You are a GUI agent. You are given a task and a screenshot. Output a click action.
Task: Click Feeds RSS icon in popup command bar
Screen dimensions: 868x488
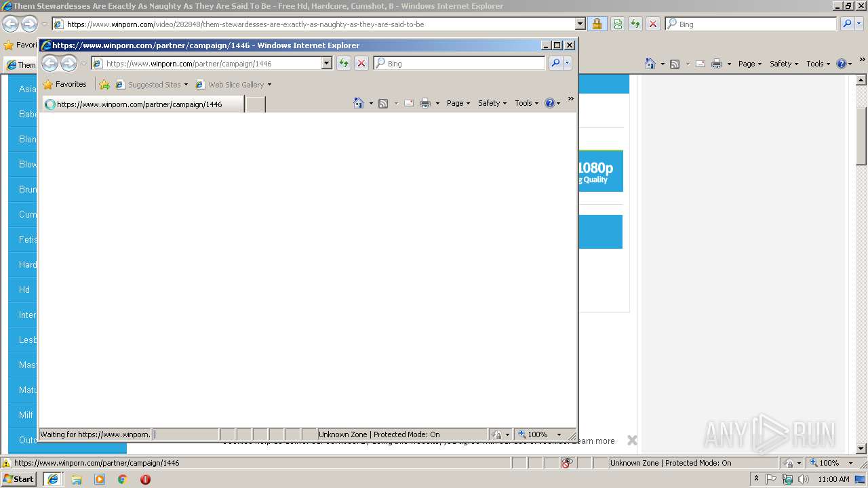(383, 103)
